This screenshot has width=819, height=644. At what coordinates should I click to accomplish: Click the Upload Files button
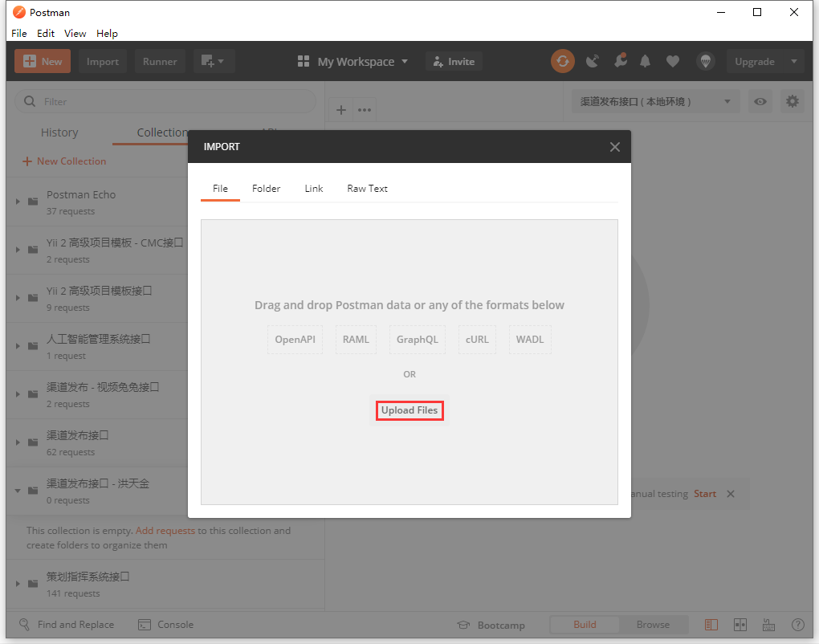click(409, 410)
